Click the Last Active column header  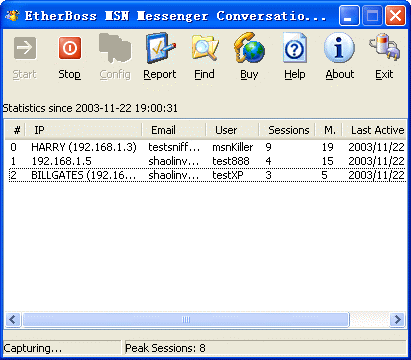(x=375, y=130)
